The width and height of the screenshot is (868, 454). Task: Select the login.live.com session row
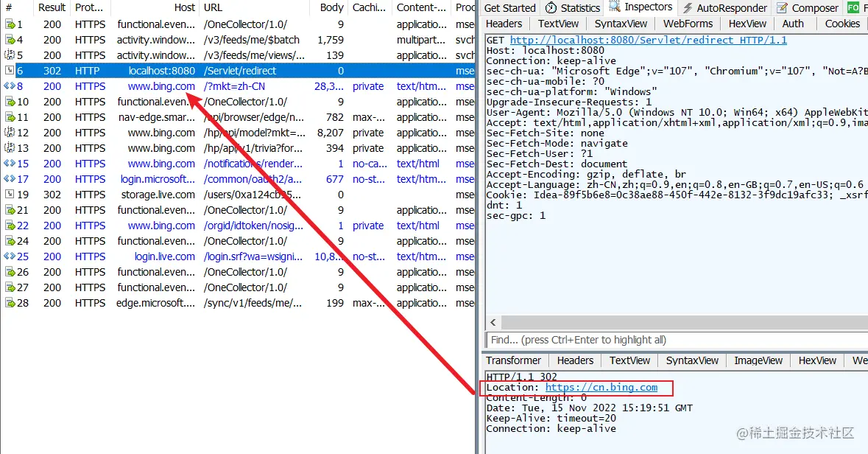(x=238, y=256)
